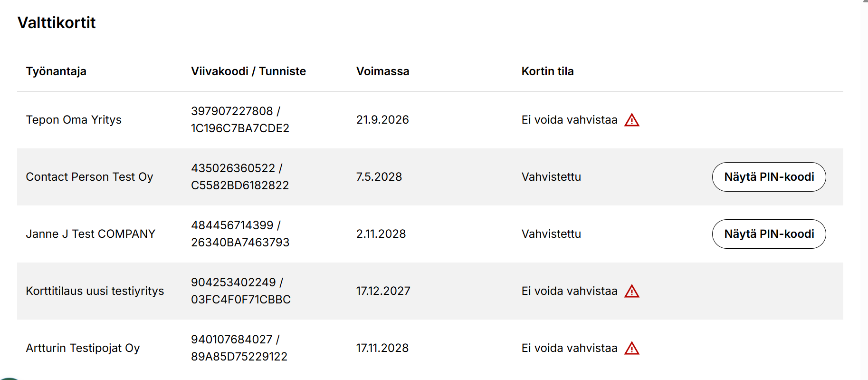This screenshot has width=868, height=380.
Task: Select Janne J Test COMPANY employer name
Action: [x=90, y=234]
